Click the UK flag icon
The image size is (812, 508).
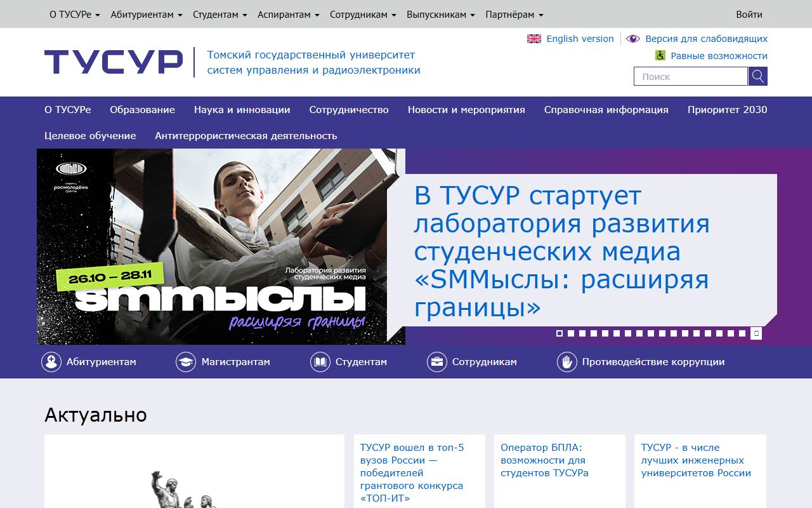(534, 39)
